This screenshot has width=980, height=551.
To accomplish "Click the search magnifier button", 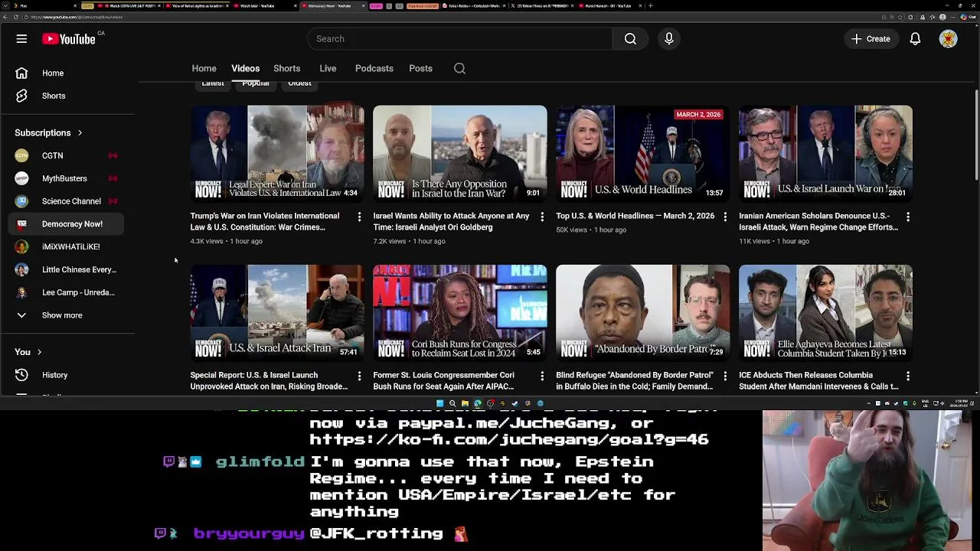I will pyautogui.click(x=630, y=39).
